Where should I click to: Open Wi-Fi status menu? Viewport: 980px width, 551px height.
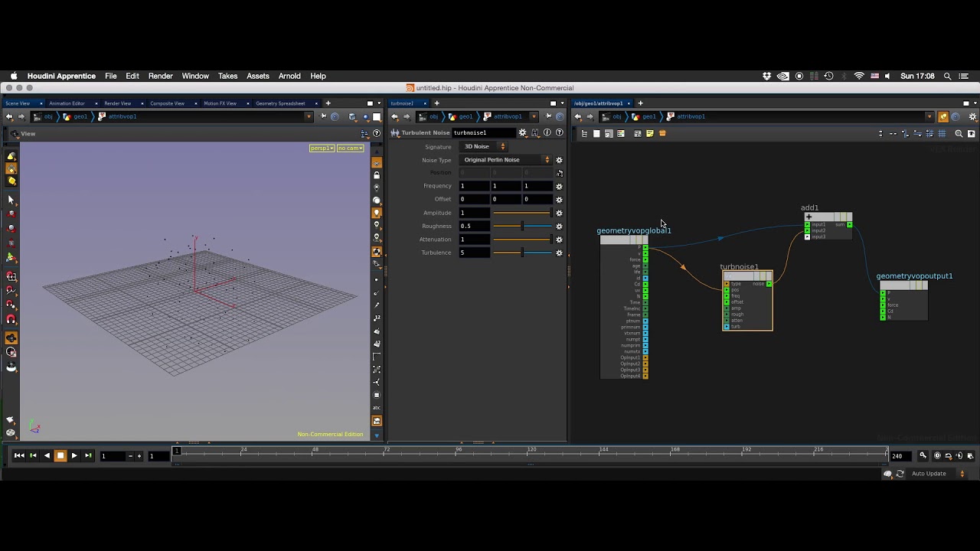(859, 76)
